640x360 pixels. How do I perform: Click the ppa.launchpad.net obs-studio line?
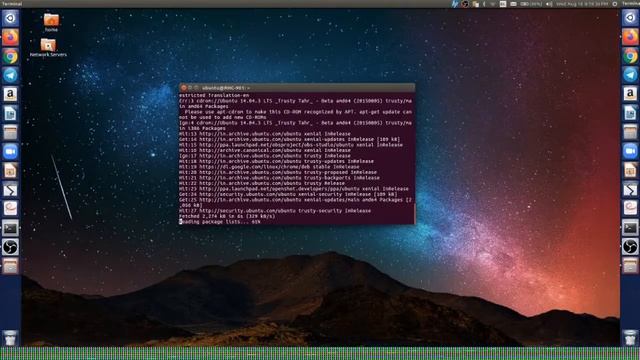click(x=291, y=144)
